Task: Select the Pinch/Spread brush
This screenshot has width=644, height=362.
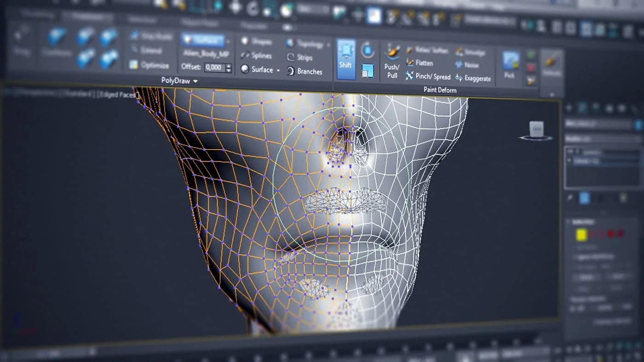Action: [428, 77]
